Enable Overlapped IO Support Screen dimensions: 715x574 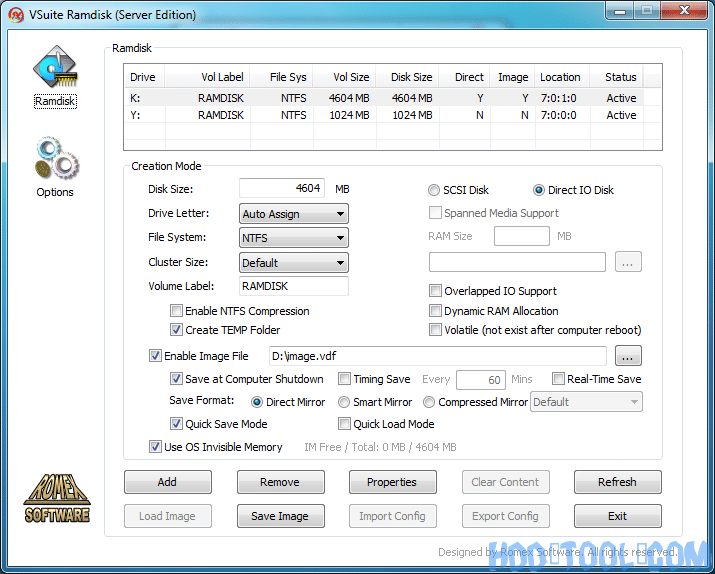(x=435, y=291)
